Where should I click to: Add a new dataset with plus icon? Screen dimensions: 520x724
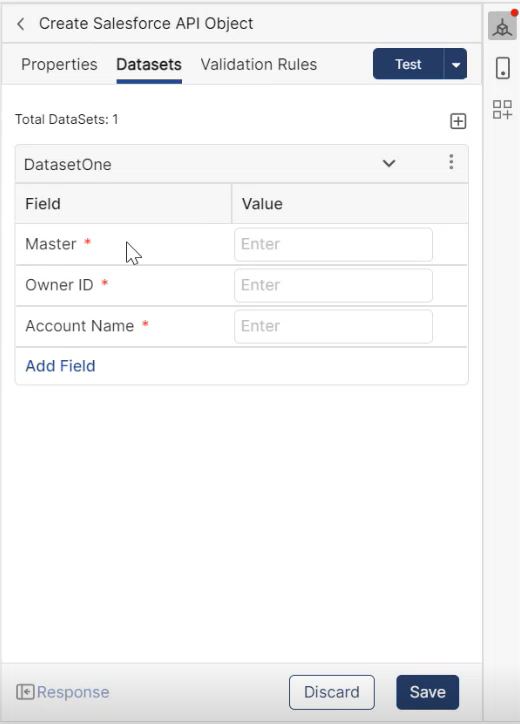(458, 121)
